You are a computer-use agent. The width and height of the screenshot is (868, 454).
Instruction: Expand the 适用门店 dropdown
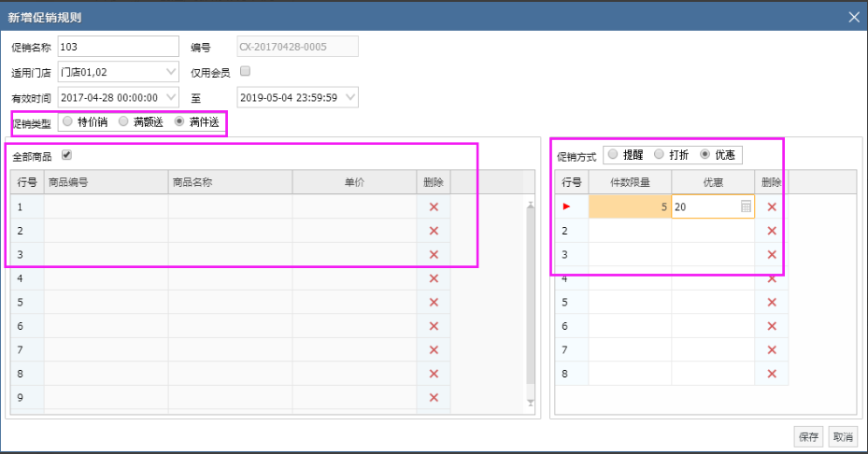point(171,72)
